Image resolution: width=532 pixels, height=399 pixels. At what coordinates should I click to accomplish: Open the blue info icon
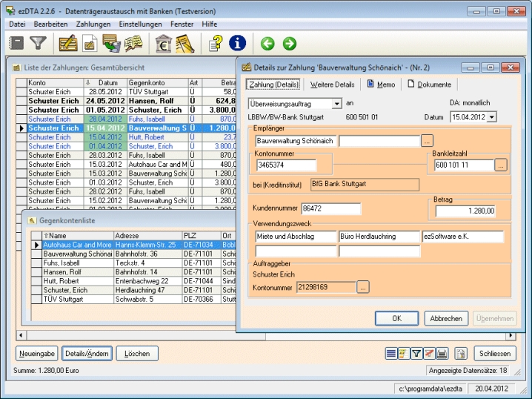pyautogui.click(x=238, y=44)
